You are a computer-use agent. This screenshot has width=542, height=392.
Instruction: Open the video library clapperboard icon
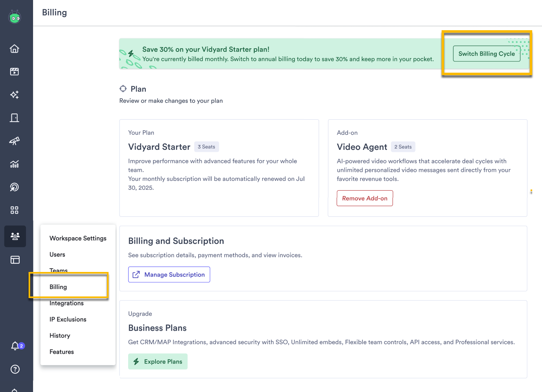[14, 71]
